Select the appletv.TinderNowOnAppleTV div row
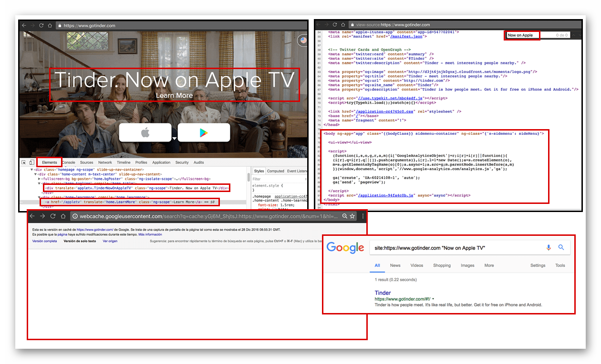 click(x=136, y=188)
